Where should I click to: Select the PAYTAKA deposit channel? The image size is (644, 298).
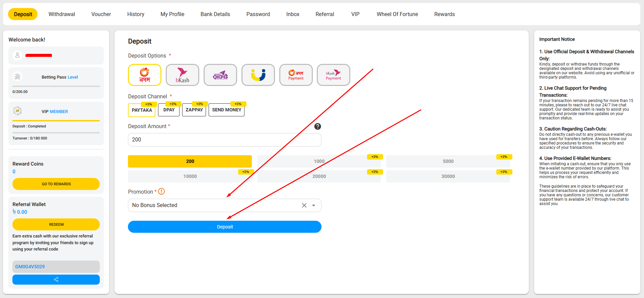pos(142,110)
